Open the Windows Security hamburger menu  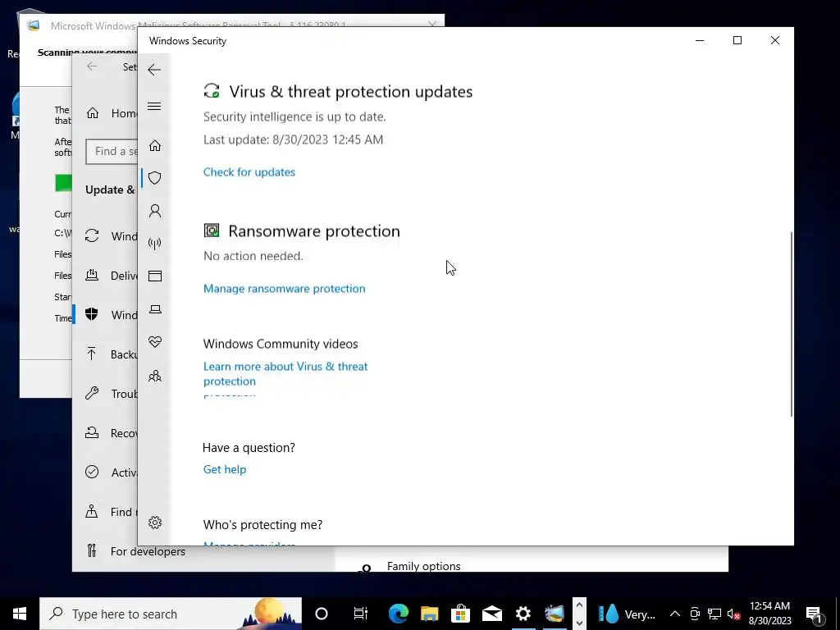coord(154,106)
